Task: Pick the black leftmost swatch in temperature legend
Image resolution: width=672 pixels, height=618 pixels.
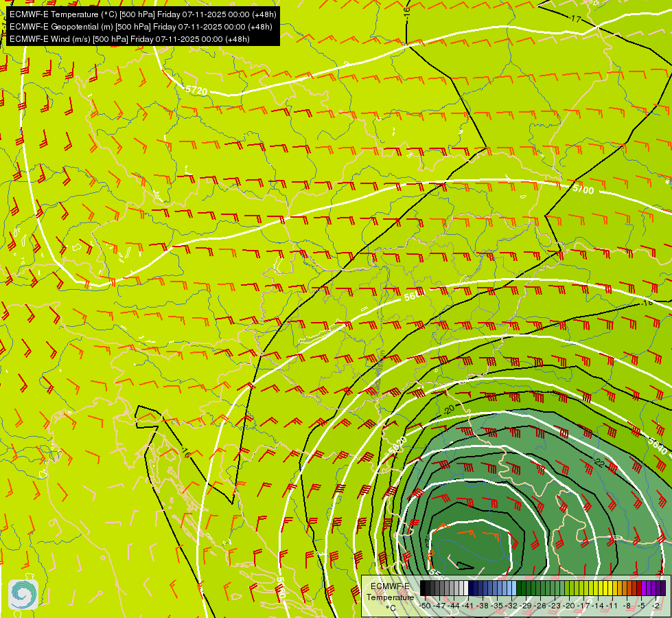Action: (x=423, y=588)
